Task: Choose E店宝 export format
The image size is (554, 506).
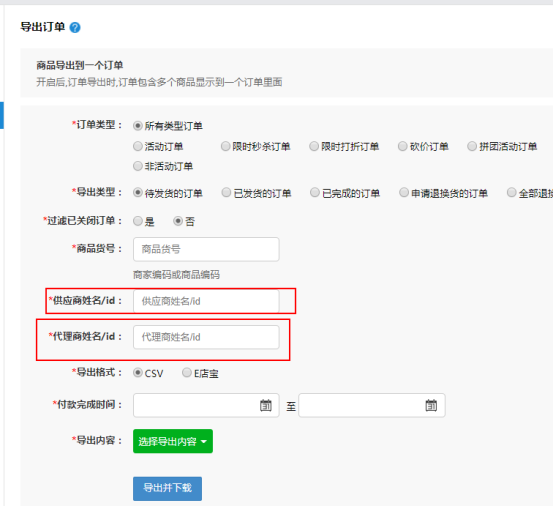Action: click(187, 372)
